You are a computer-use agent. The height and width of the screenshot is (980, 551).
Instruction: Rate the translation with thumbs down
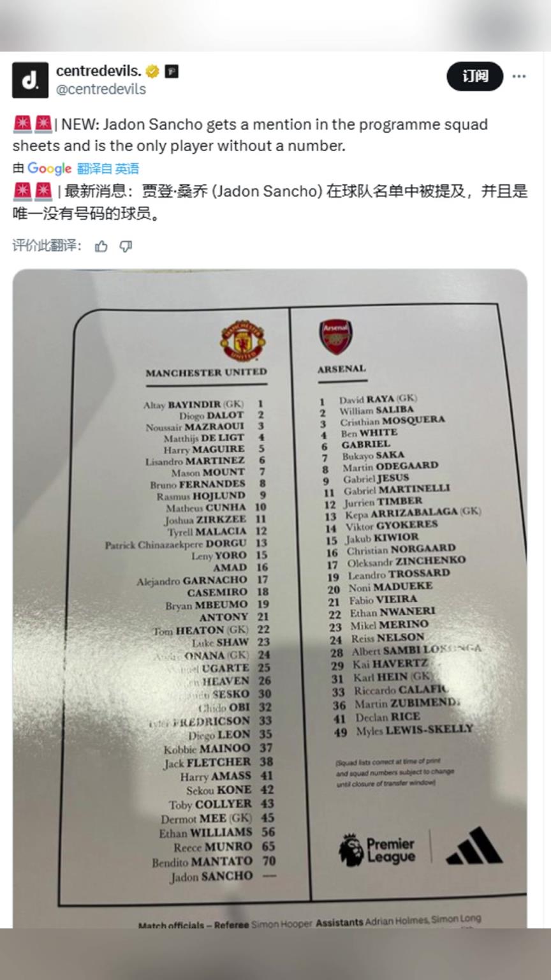coord(126,246)
